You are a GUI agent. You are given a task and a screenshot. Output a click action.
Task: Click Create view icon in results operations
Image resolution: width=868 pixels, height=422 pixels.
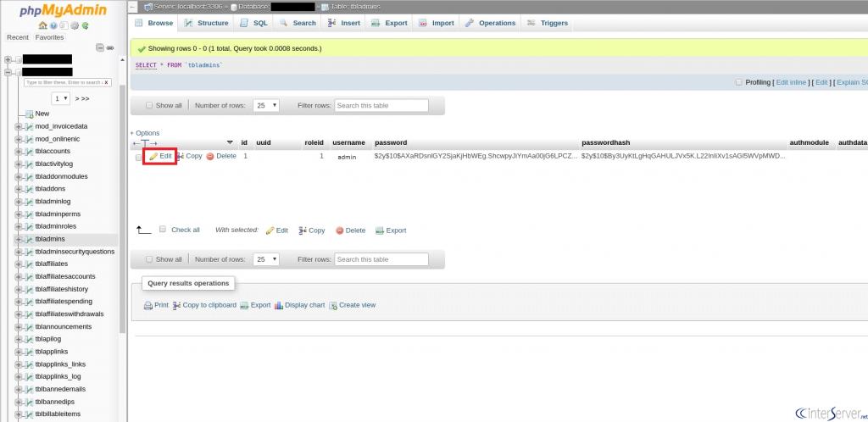click(x=333, y=305)
